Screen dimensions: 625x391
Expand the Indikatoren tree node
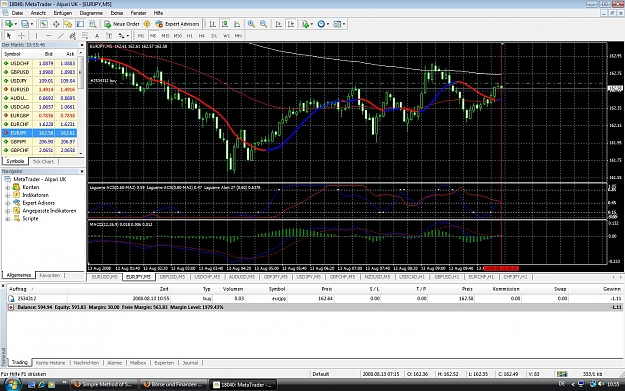(7, 195)
